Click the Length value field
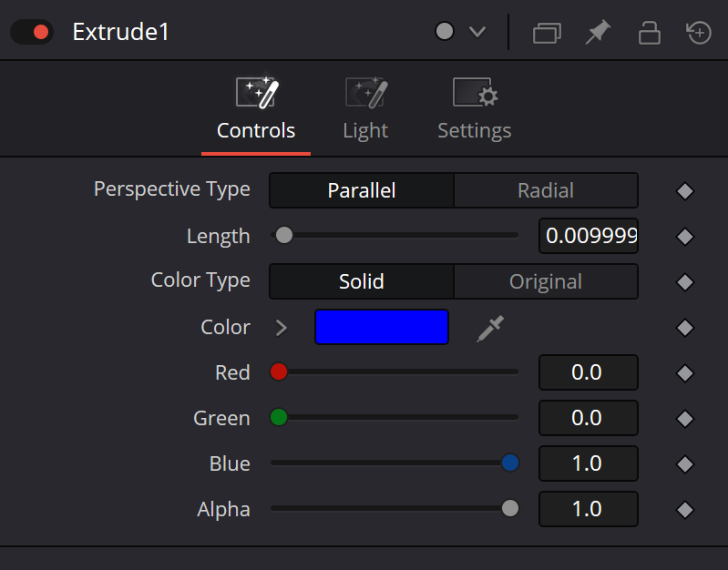This screenshot has width=728, height=570. tap(589, 236)
